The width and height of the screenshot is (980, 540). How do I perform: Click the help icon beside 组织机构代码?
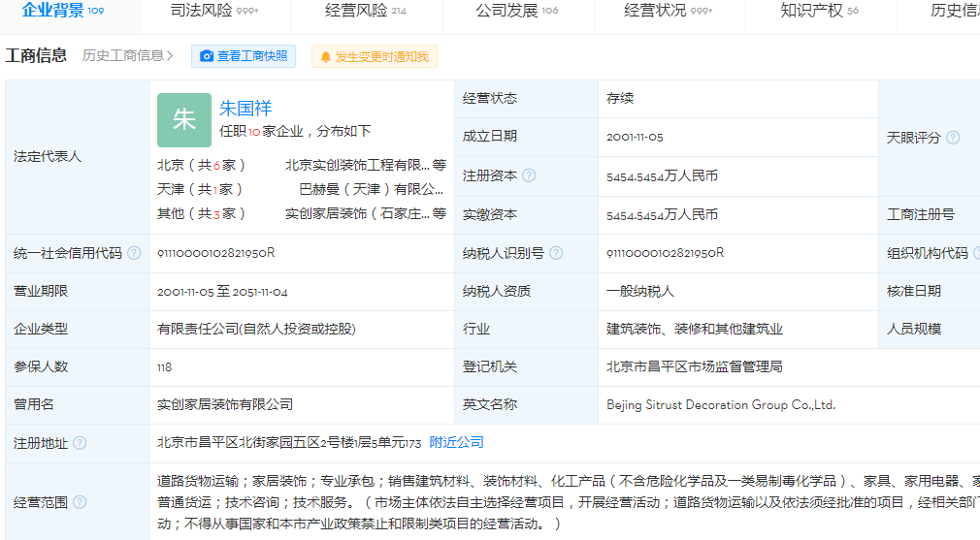[x=975, y=253]
